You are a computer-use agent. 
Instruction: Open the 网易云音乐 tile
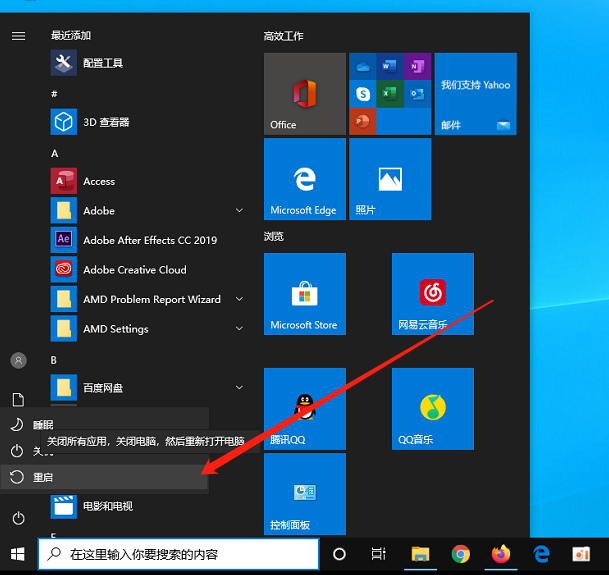[432, 294]
